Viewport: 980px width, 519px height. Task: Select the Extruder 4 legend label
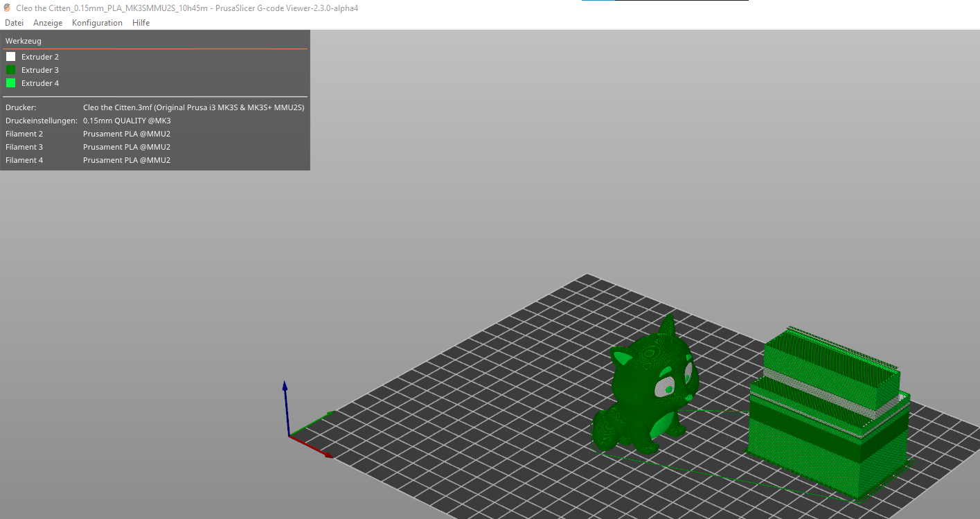pyautogui.click(x=40, y=83)
